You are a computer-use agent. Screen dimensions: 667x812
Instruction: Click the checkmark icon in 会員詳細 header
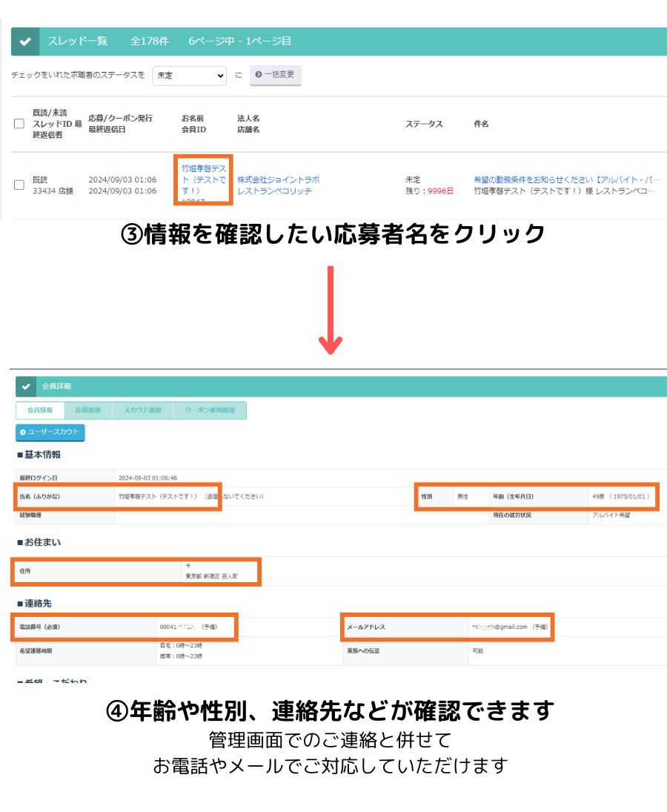25,386
